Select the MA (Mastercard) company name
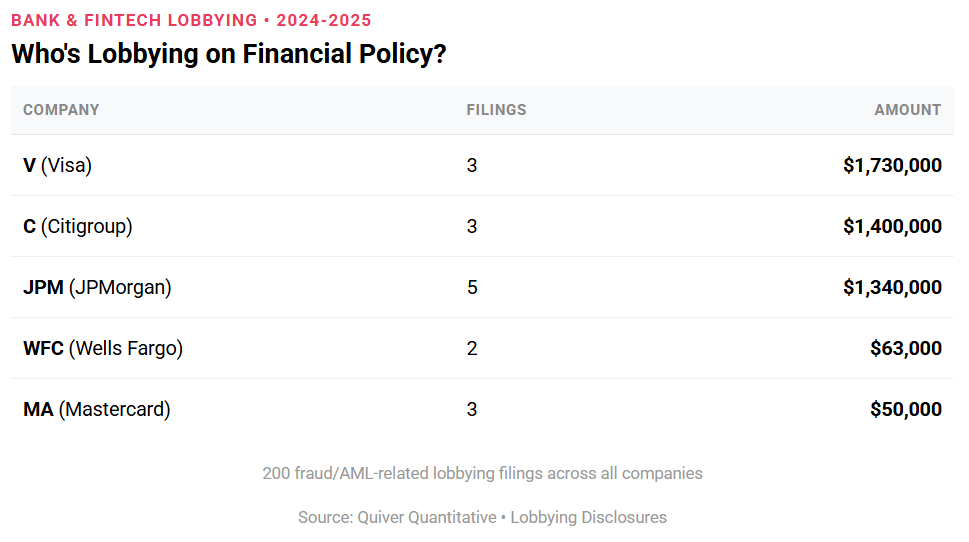The height and width of the screenshot is (542, 969). click(x=96, y=409)
